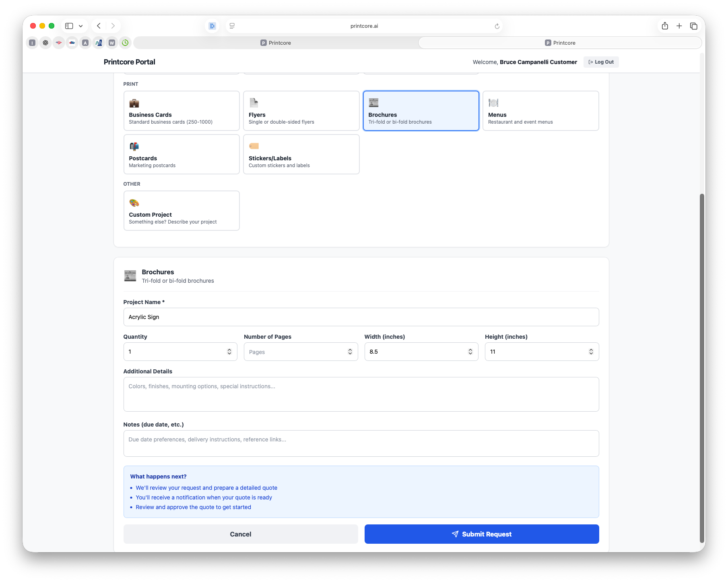Image resolution: width=728 pixels, height=582 pixels.
Task: Click the Brochures icon above the form
Action: tap(130, 275)
